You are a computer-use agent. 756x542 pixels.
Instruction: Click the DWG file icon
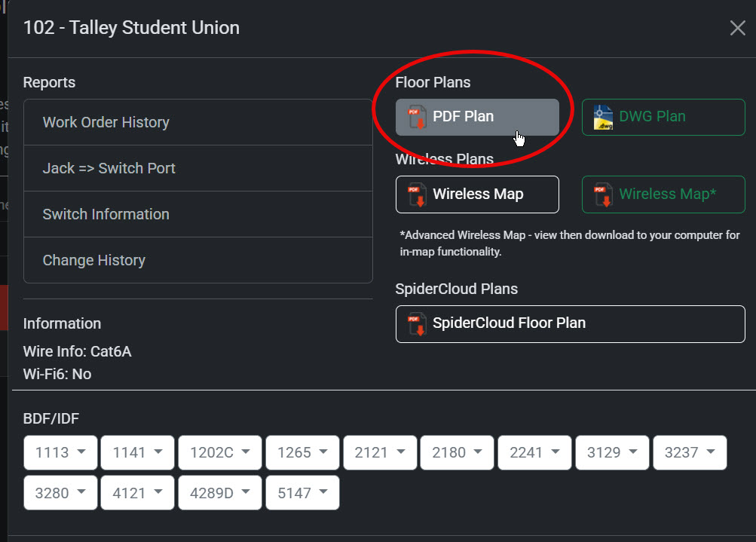coord(602,117)
